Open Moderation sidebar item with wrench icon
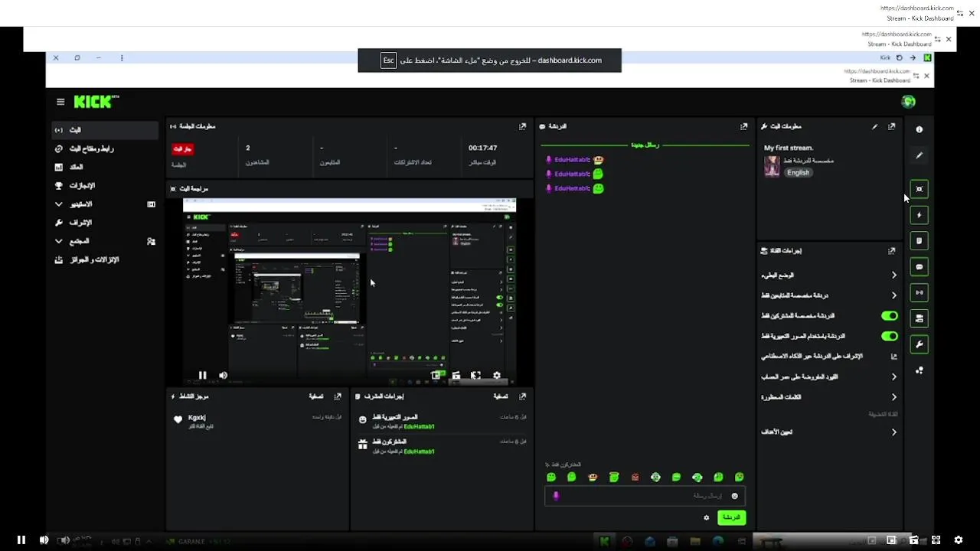This screenshot has width=980, height=551. 105,223
